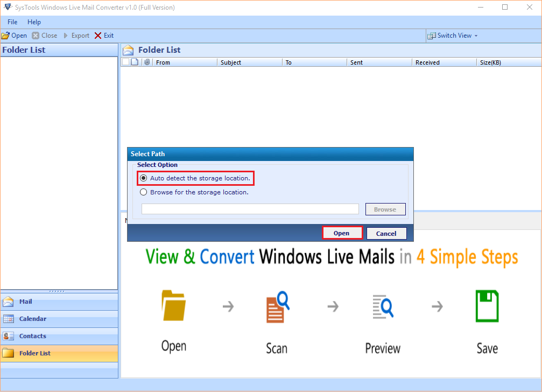Sort messages by the Size(KB) column
The width and height of the screenshot is (542, 392).
tap(509, 62)
